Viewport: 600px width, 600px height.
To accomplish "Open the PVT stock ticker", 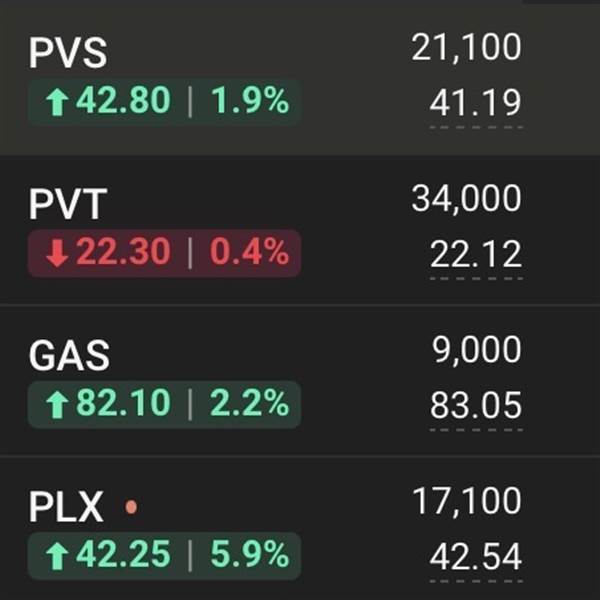I will coord(67,205).
